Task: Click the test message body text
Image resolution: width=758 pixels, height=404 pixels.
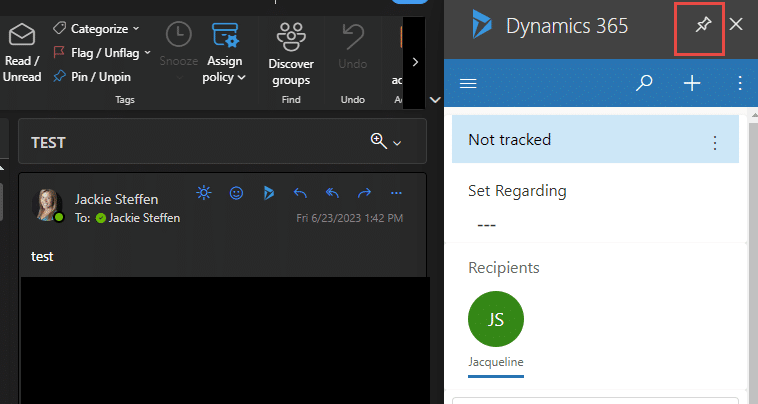Action: tap(42, 257)
